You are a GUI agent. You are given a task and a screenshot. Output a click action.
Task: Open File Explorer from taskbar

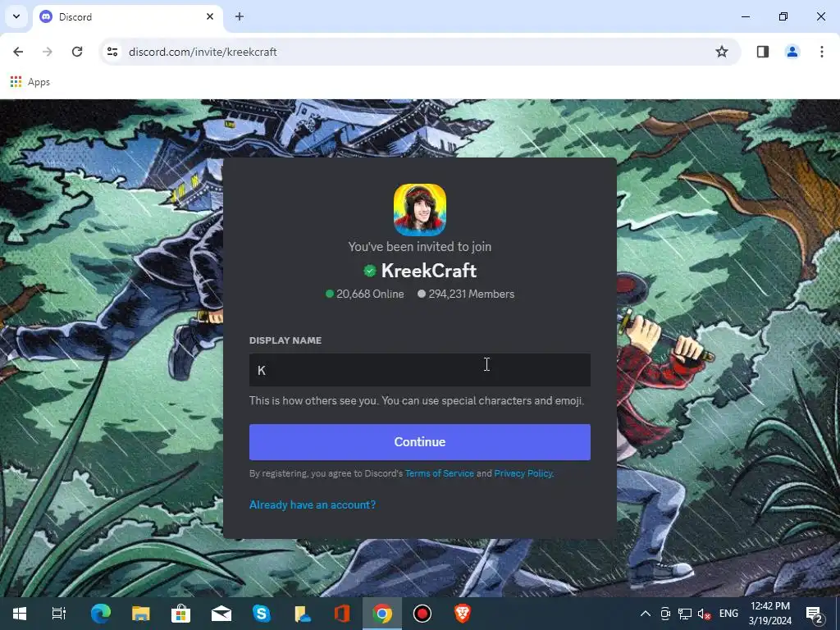tap(140, 614)
